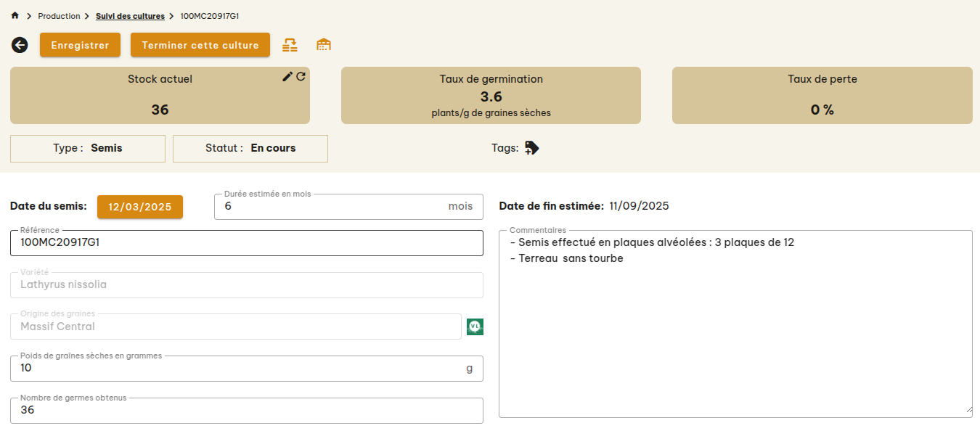Add a tag using the tag icon
980x431 pixels.
(x=532, y=148)
